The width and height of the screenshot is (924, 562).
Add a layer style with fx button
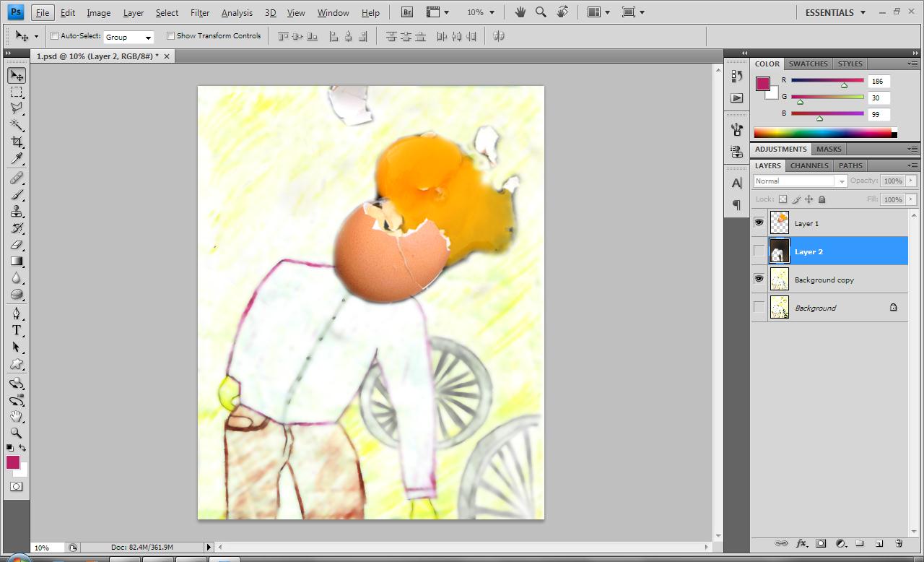[801, 543]
